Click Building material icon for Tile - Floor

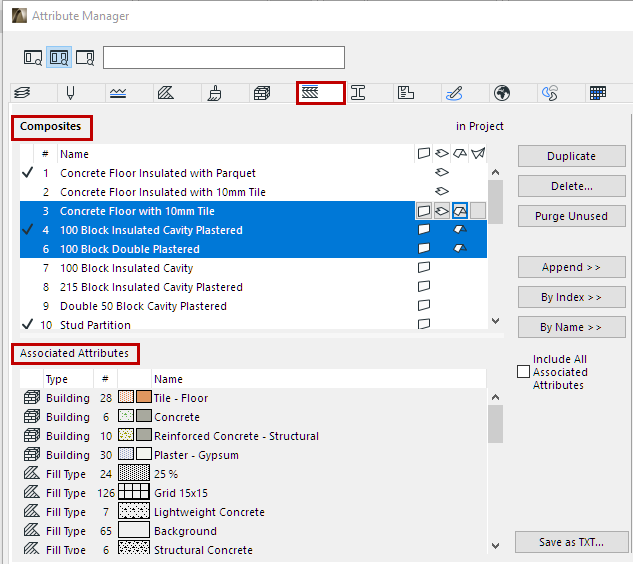(x=32, y=397)
